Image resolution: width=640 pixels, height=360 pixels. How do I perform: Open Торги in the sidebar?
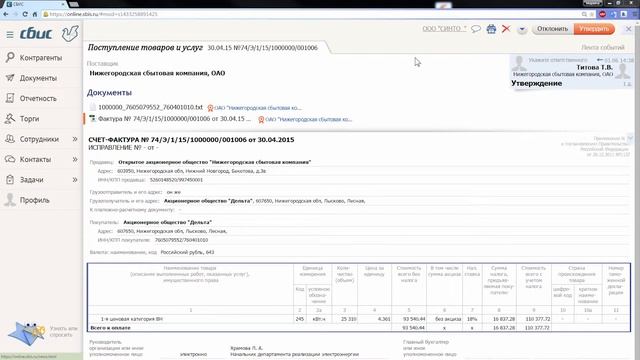29,119
